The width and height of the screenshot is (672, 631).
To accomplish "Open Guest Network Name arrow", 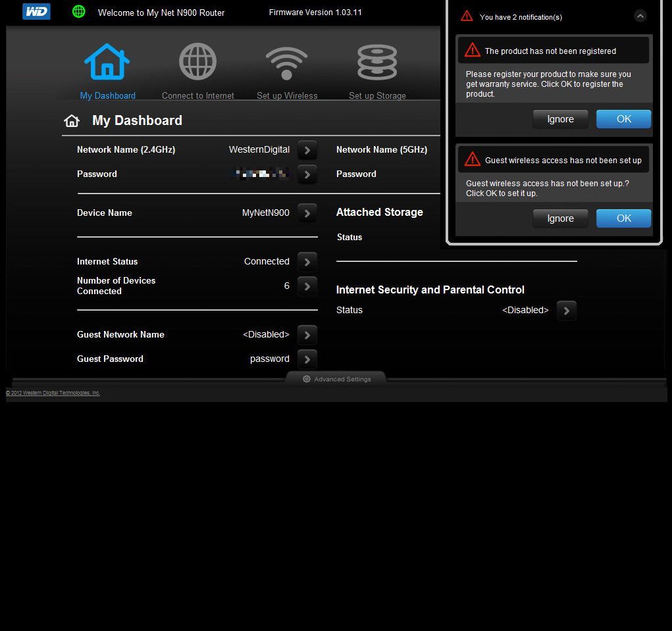I will [307, 335].
